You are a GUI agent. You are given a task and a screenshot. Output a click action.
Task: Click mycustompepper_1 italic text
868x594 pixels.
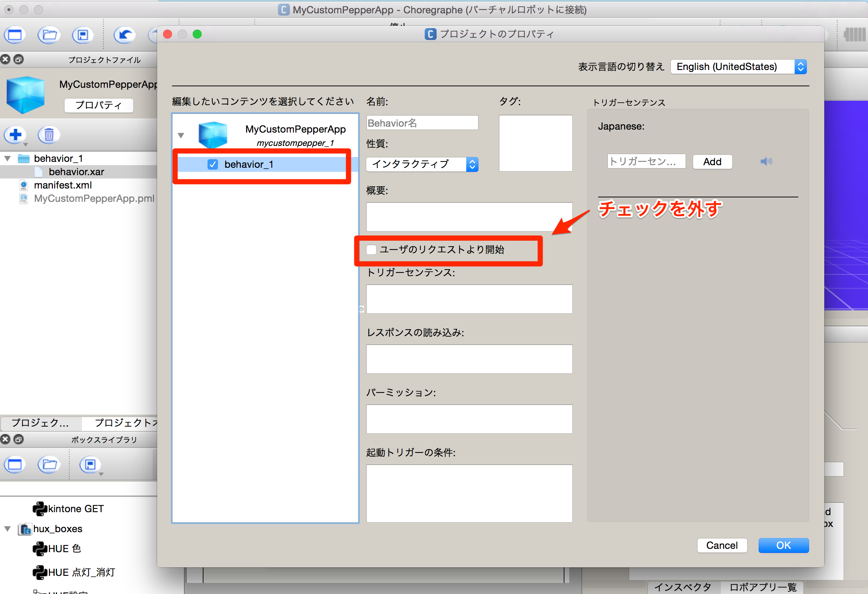[295, 143]
